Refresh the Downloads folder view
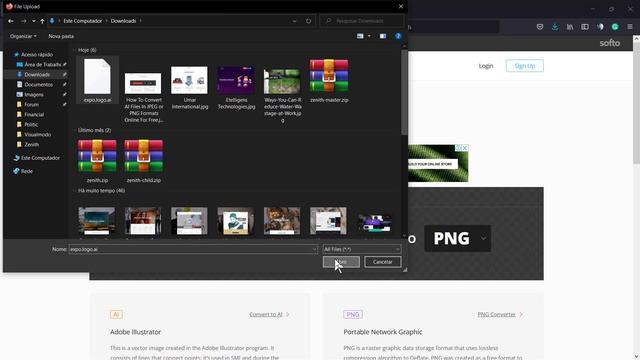This screenshot has width=640, height=360. tap(309, 21)
